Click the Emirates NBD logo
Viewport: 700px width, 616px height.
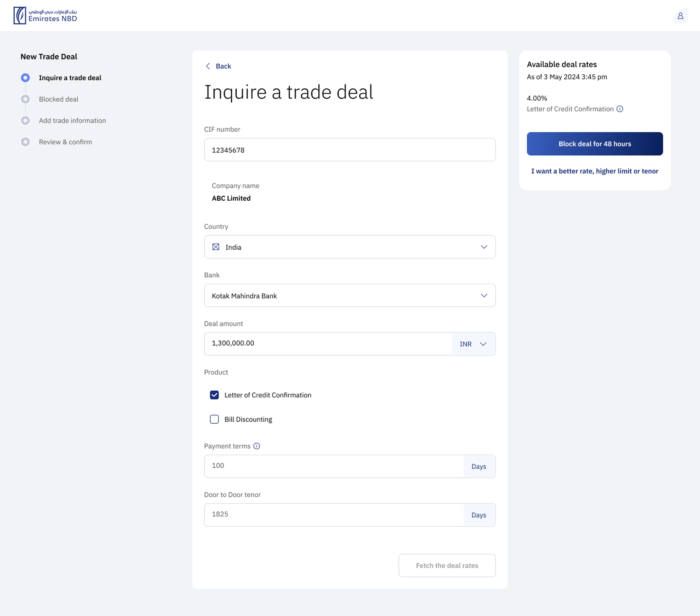[x=45, y=15]
